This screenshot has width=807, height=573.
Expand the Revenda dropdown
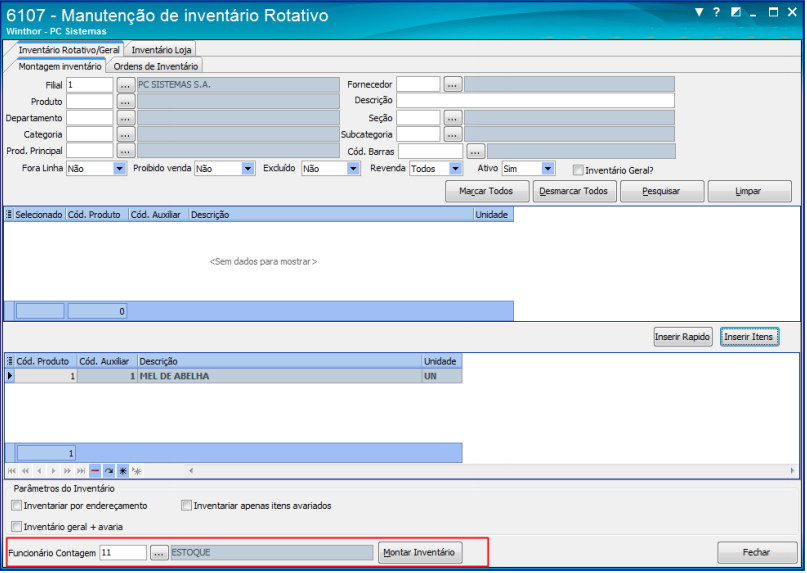click(455, 168)
